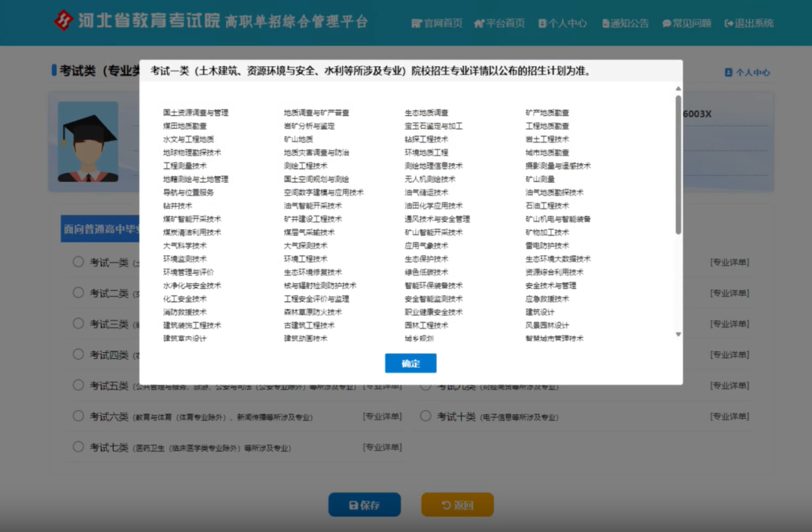This screenshot has width=812, height=532.
Task: Click the scroll-up arrow of the modal scrollbar
Action: tap(677, 88)
